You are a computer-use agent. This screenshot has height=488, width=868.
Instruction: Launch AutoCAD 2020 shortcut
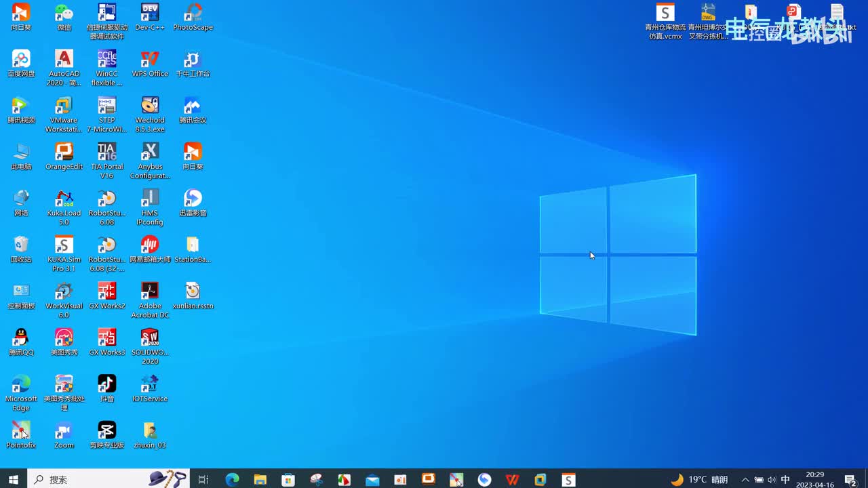point(64,68)
